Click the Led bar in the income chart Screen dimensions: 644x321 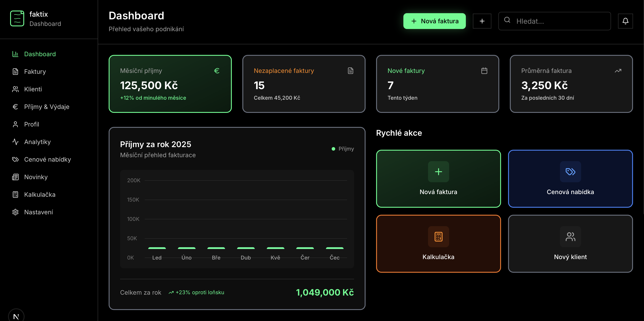[157, 248]
